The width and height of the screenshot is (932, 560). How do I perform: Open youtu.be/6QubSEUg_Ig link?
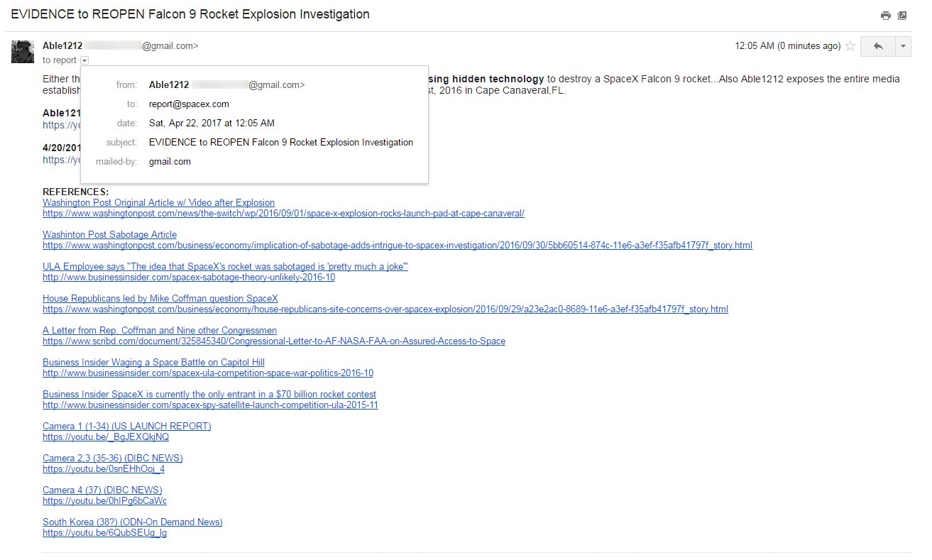104,533
